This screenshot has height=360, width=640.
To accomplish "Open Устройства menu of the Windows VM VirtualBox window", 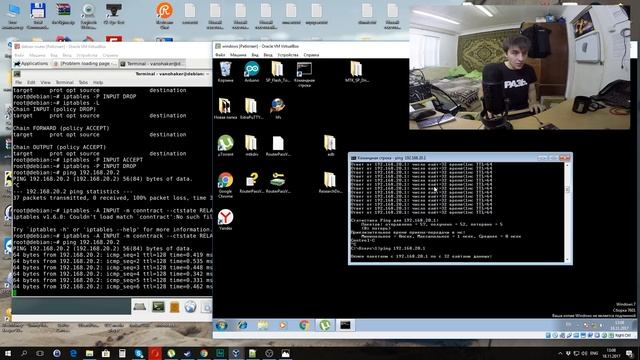I will click(288, 55).
